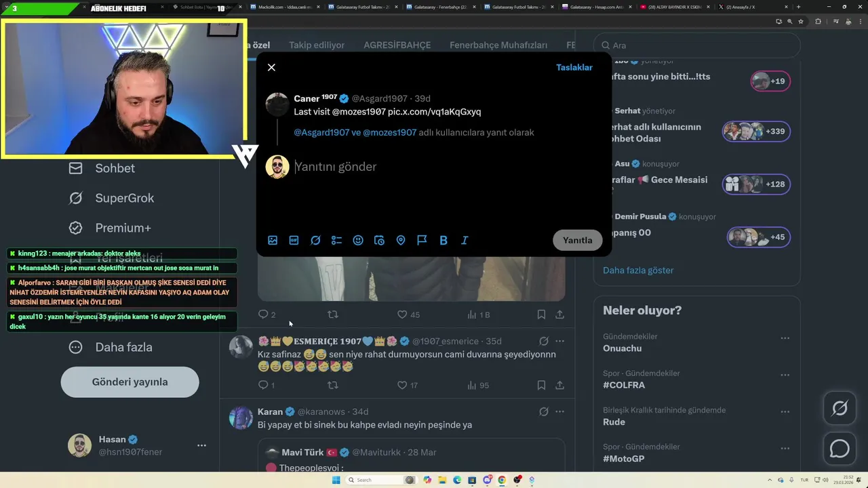Open more options on ESMERİÇE post
Image resolution: width=868 pixels, height=488 pixels.
coord(559,341)
